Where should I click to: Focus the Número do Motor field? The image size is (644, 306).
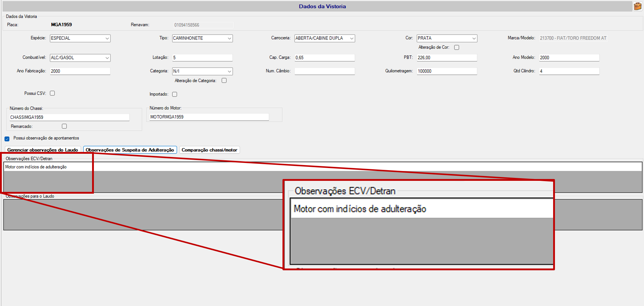point(209,117)
